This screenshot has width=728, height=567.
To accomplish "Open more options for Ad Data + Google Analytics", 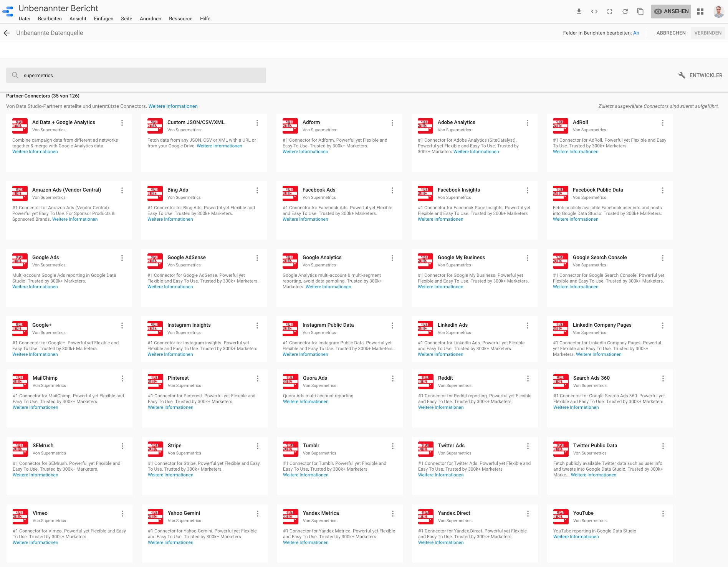I will pos(122,123).
